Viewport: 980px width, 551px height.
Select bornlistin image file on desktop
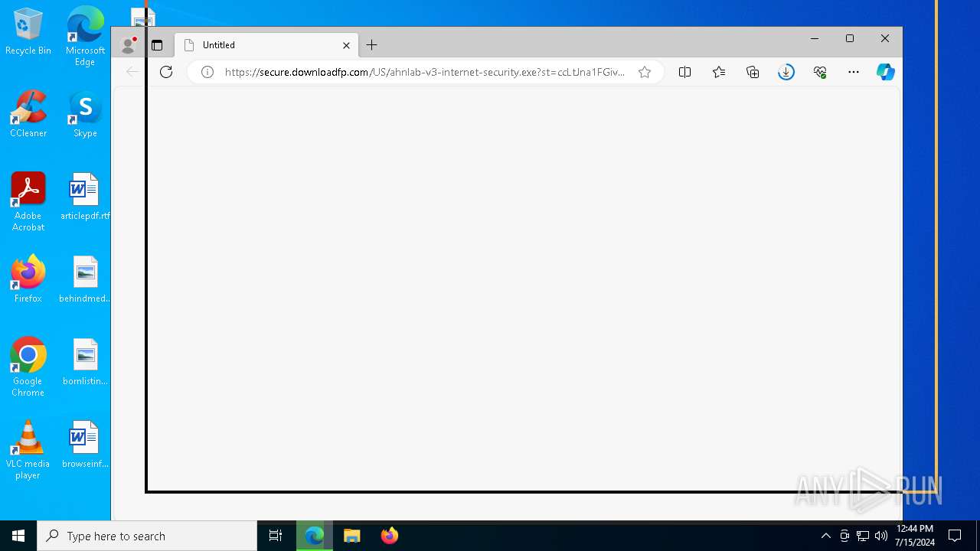85,362
